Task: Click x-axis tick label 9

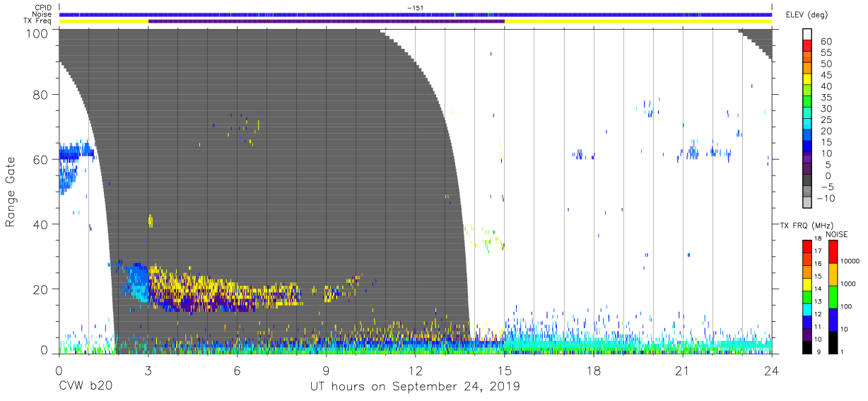Action: 326,371
